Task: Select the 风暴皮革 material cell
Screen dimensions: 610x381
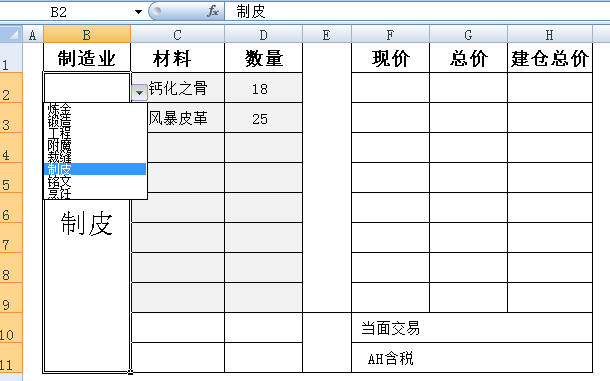Action: tap(178, 118)
